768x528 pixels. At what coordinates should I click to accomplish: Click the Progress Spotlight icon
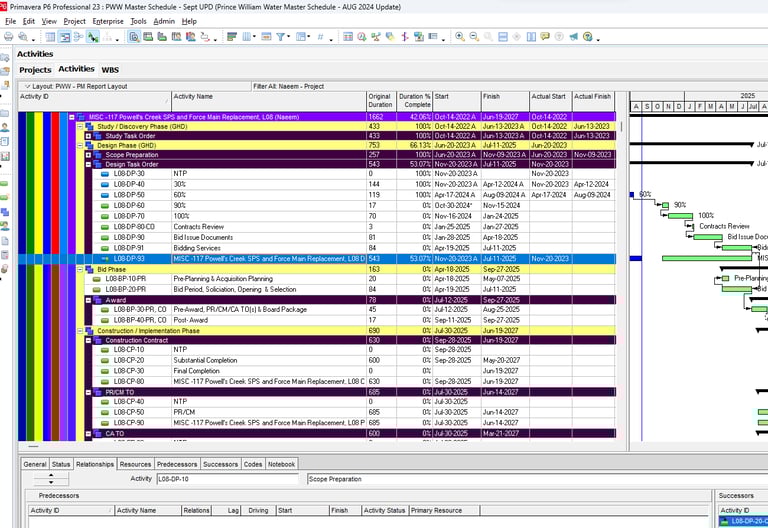point(390,37)
